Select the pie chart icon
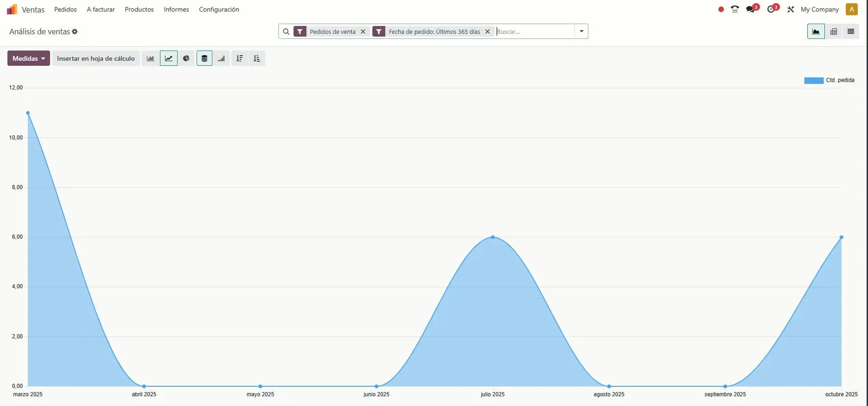This screenshot has height=406, width=868. (x=186, y=58)
